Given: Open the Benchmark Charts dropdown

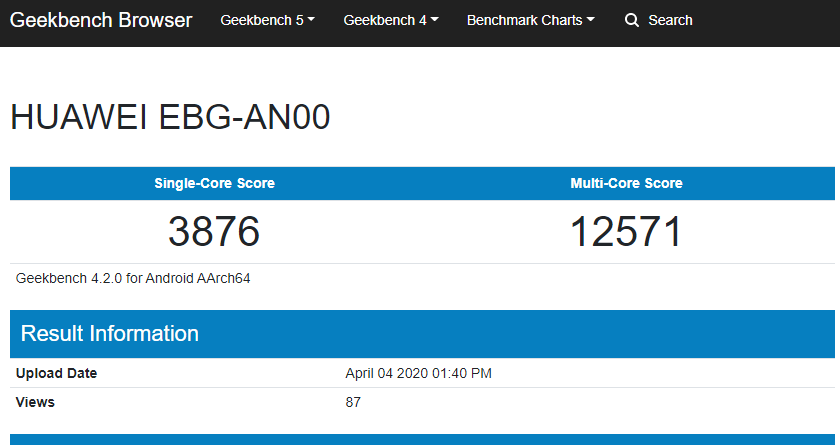Looking at the screenshot, I should (x=531, y=20).
